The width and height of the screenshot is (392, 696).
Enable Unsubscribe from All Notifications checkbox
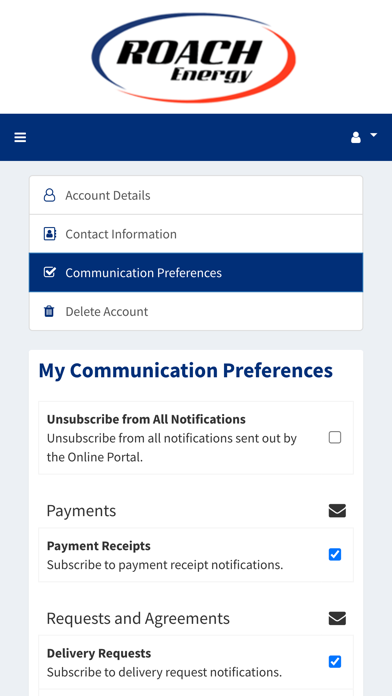[x=335, y=438]
